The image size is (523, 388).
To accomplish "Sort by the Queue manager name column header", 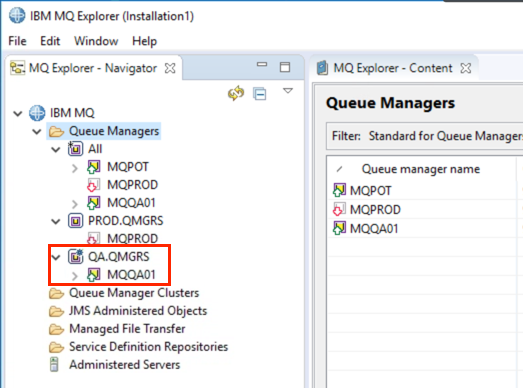I will coord(421,169).
